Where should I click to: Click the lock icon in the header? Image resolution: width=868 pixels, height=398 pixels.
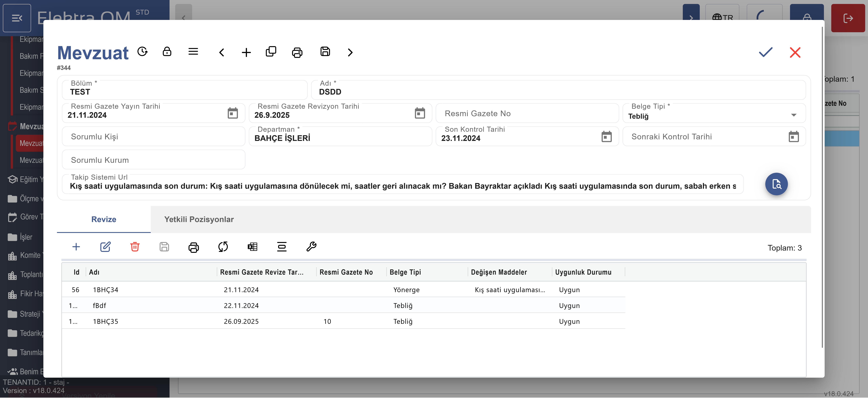[167, 52]
